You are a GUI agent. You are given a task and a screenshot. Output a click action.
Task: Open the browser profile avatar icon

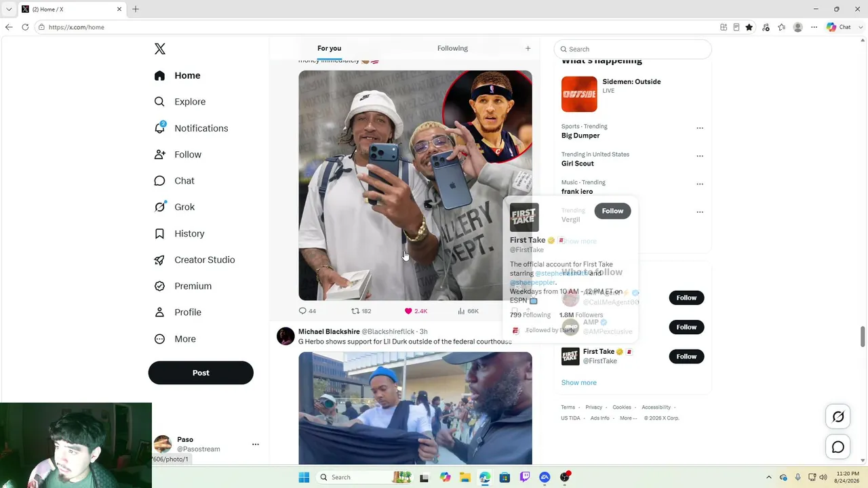798,27
